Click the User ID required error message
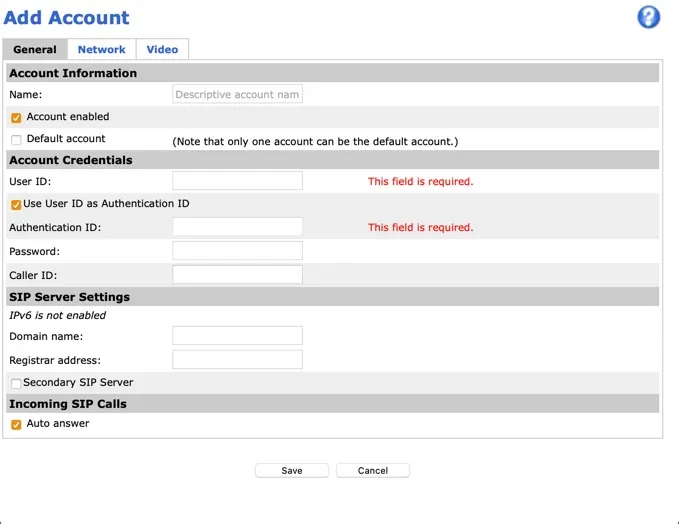 point(420,181)
